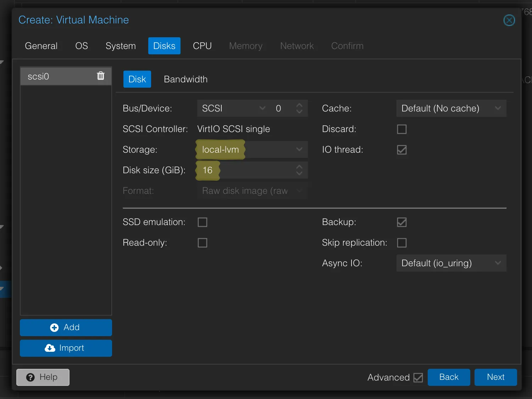This screenshot has width=532, height=399.
Task: Toggle the Advanced options checkbox
Action: pyautogui.click(x=418, y=378)
